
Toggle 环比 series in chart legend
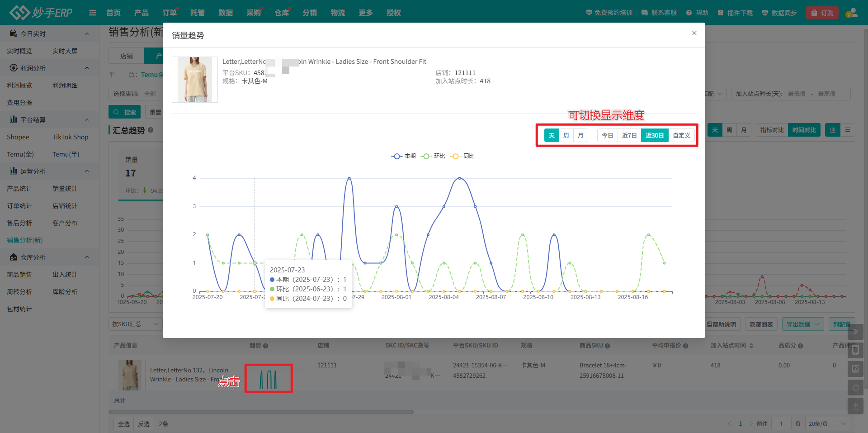[x=433, y=156]
